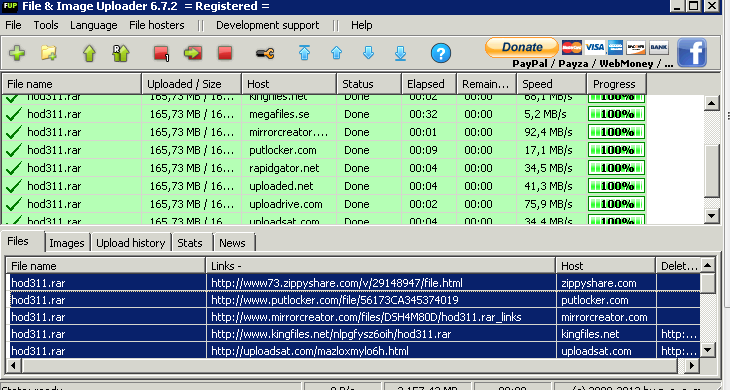The width and height of the screenshot is (730, 390).
Task: Click the upload list scroll down arrow
Action: coord(711,216)
